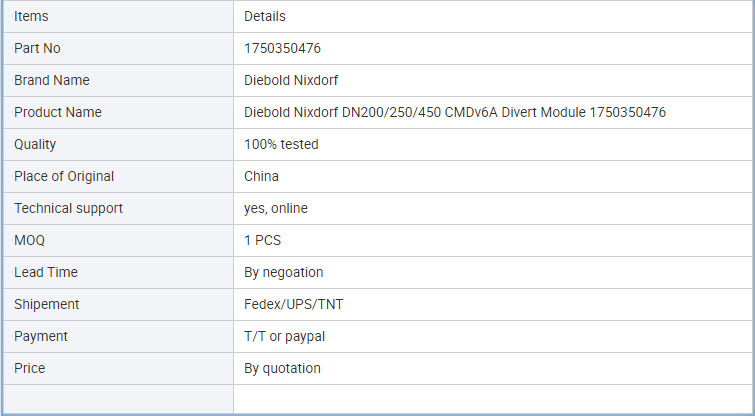Click the "Place of Original" label
Screen dimensions: 755x416
click(64, 176)
